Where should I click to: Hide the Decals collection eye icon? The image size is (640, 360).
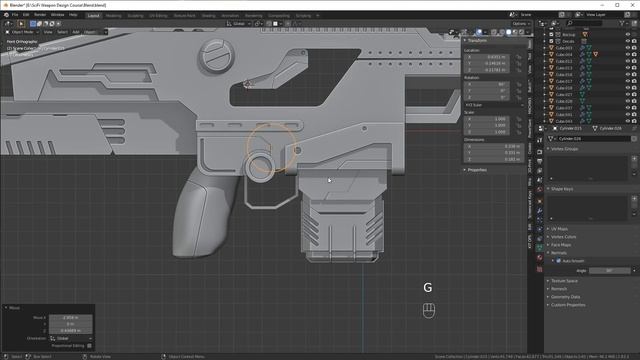point(628,41)
